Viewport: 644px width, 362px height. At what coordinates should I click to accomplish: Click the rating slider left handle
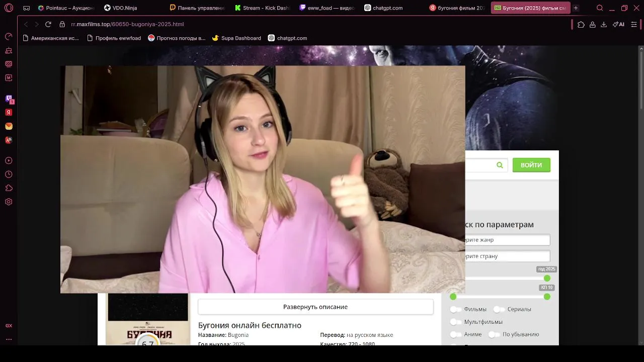point(453,297)
